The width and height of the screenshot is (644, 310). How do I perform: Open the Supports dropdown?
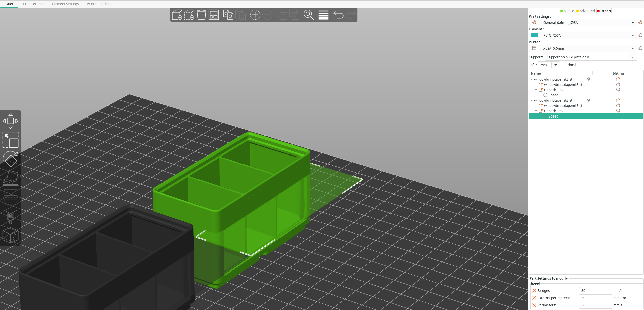tap(633, 57)
